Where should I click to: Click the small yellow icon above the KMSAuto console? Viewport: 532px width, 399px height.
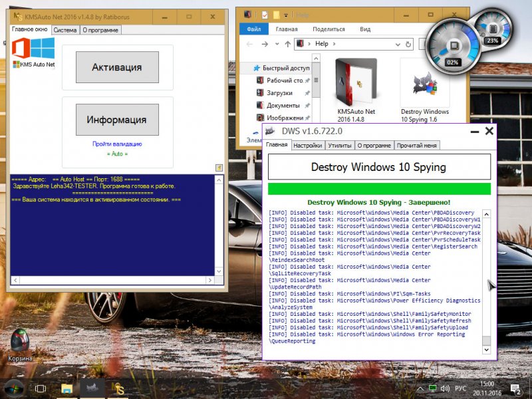[x=219, y=168]
